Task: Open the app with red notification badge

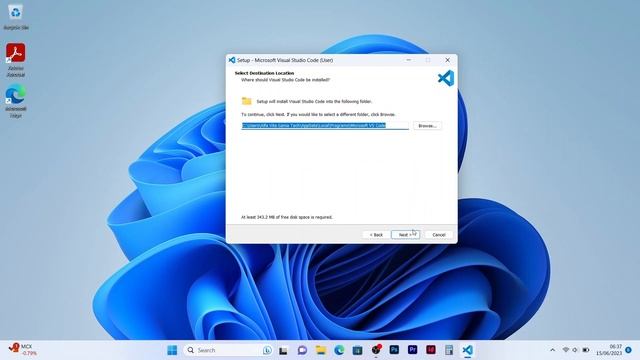Action: 376,350
